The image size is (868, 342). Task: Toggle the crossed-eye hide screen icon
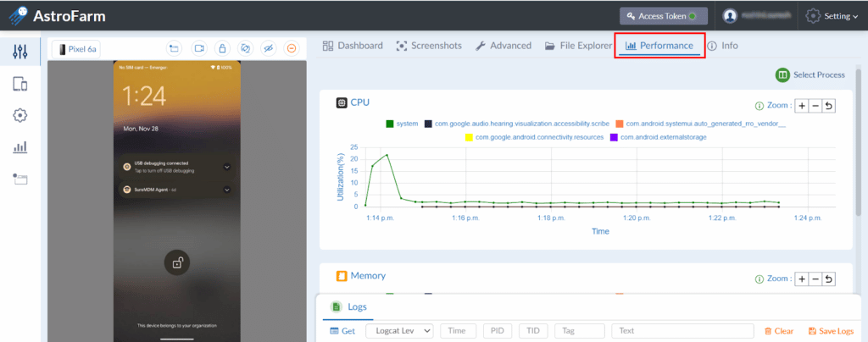tap(269, 48)
